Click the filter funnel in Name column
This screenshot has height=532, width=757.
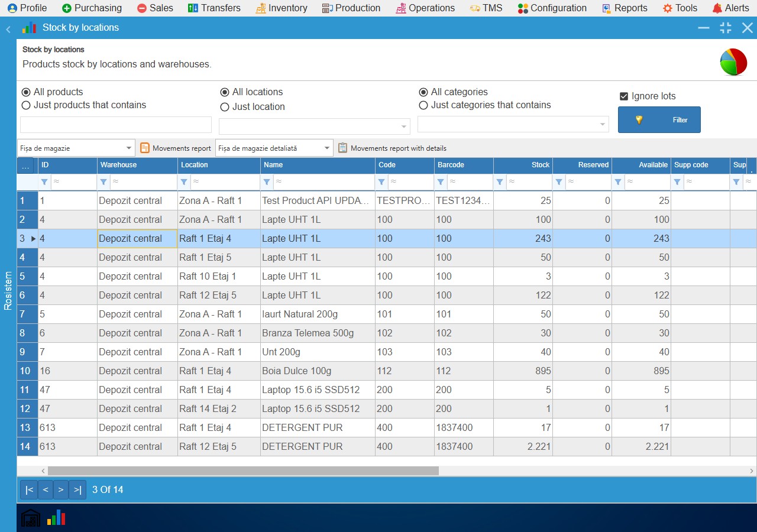tap(267, 182)
